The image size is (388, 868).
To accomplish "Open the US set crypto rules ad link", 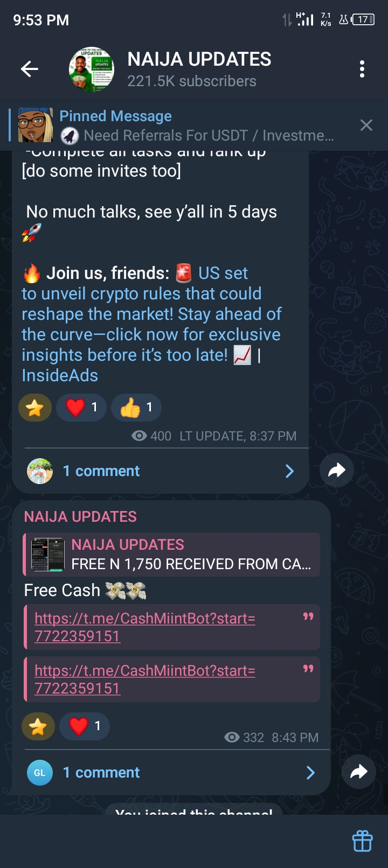I will click(151, 324).
